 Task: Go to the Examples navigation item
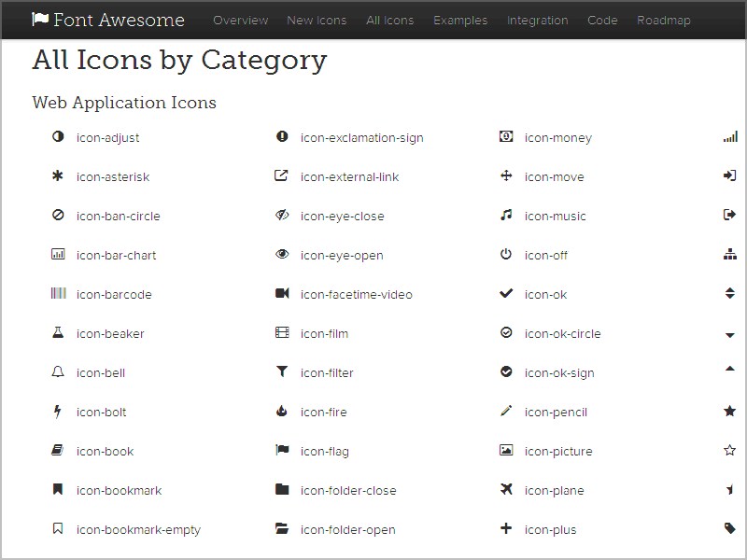[x=460, y=20]
